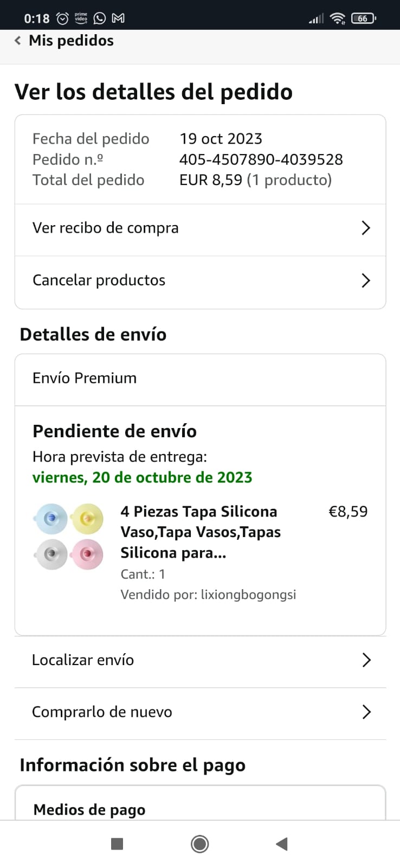The height and width of the screenshot is (868, 400).
Task: Tap the WhatsApp notification icon
Action: [x=100, y=18]
